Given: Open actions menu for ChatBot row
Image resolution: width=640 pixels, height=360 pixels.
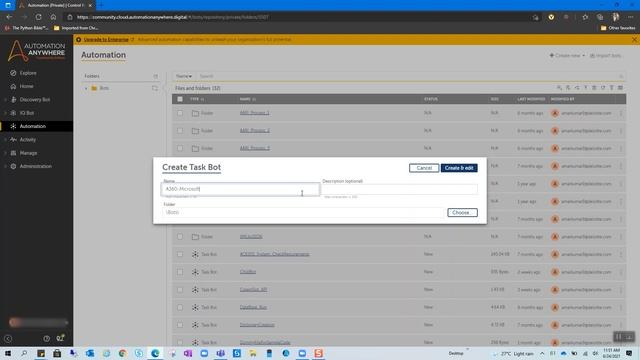Looking at the screenshot, I should (x=621, y=272).
